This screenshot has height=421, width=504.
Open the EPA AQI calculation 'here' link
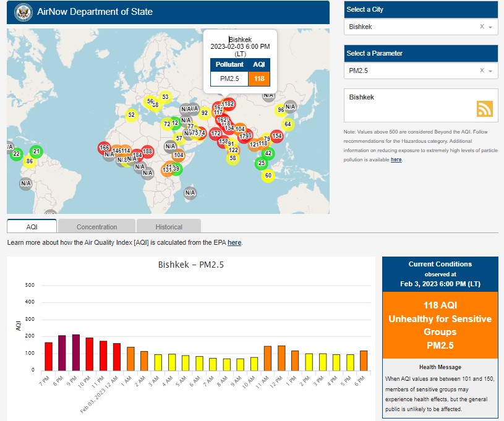(234, 242)
